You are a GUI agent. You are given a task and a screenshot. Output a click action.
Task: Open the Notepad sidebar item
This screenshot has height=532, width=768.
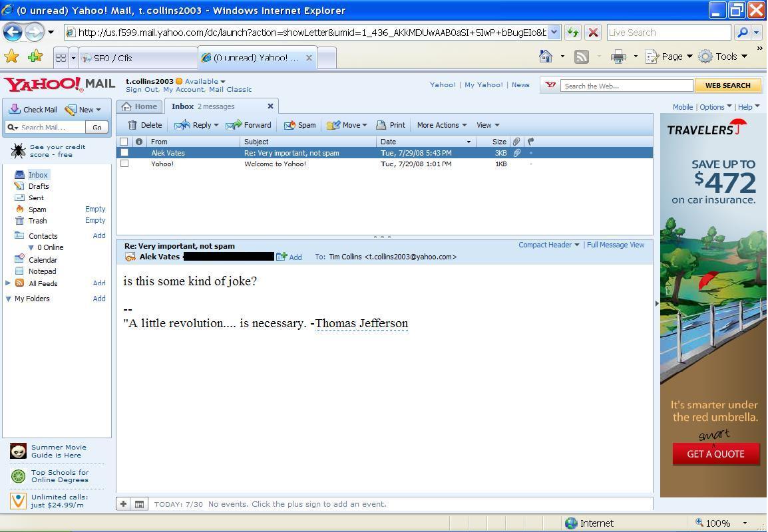pos(42,271)
